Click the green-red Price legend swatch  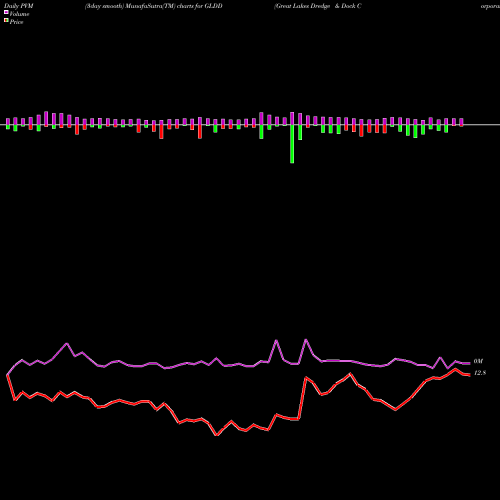click(6, 21)
